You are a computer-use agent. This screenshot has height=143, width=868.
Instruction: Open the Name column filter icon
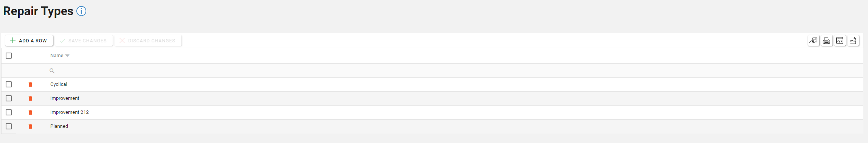click(67, 56)
